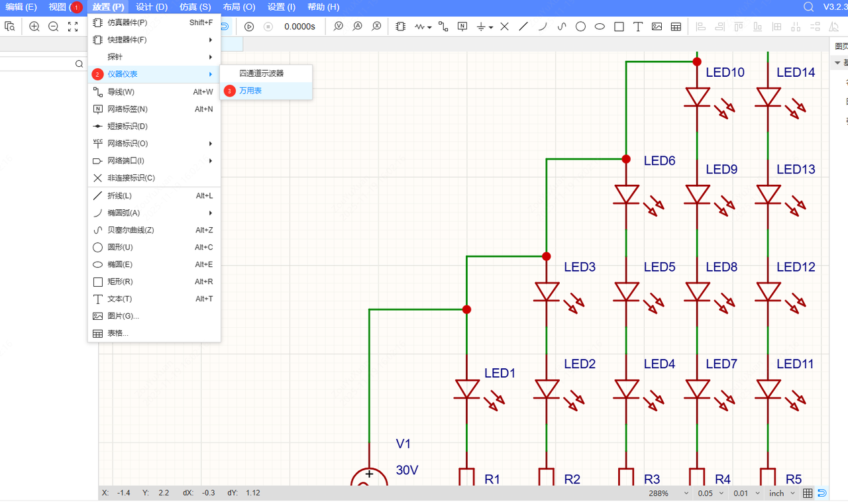Click the 仿真器件(P) menu entry
848x504 pixels.
(127, 23)
